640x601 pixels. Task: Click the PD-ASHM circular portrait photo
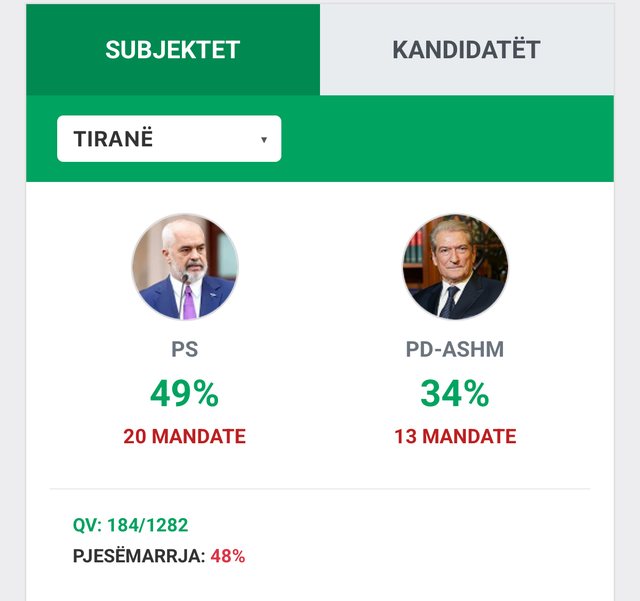(x=455, y=267)
